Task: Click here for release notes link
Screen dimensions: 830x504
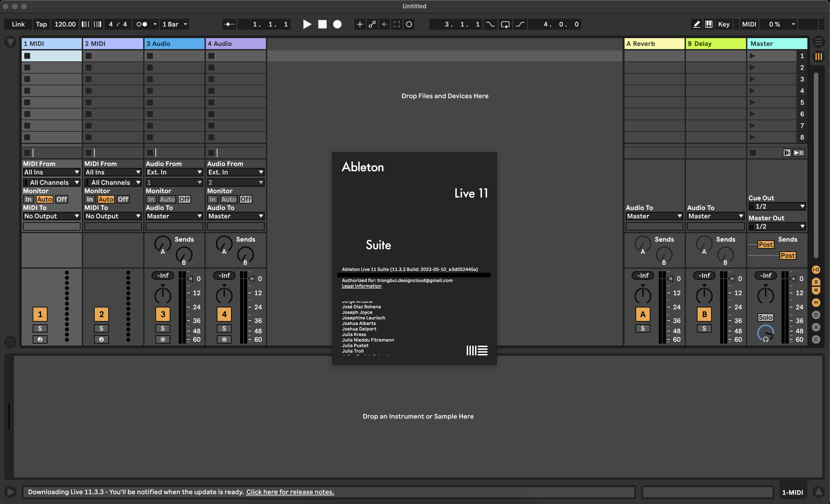Action: coord(290,492)
